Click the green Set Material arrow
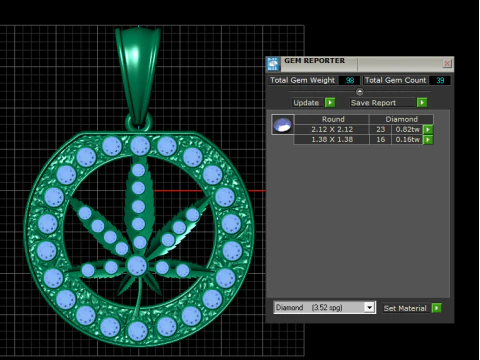The height and width of the screenshot is (360, 480). (436, 308)
